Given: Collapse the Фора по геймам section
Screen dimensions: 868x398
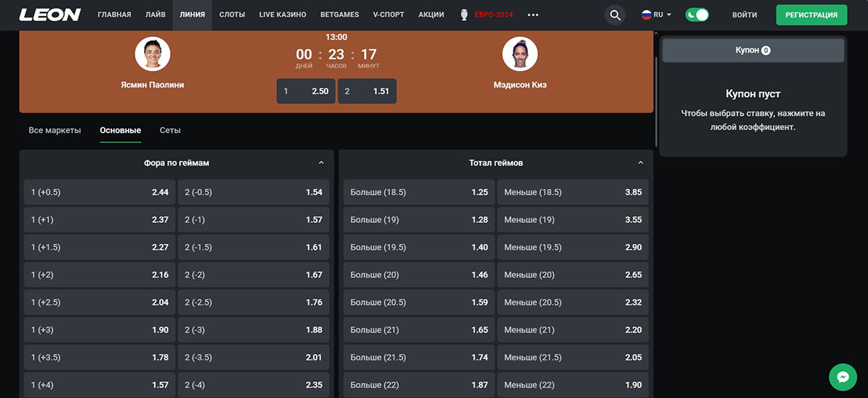Looking at the screenshot, I should (321, 163).
